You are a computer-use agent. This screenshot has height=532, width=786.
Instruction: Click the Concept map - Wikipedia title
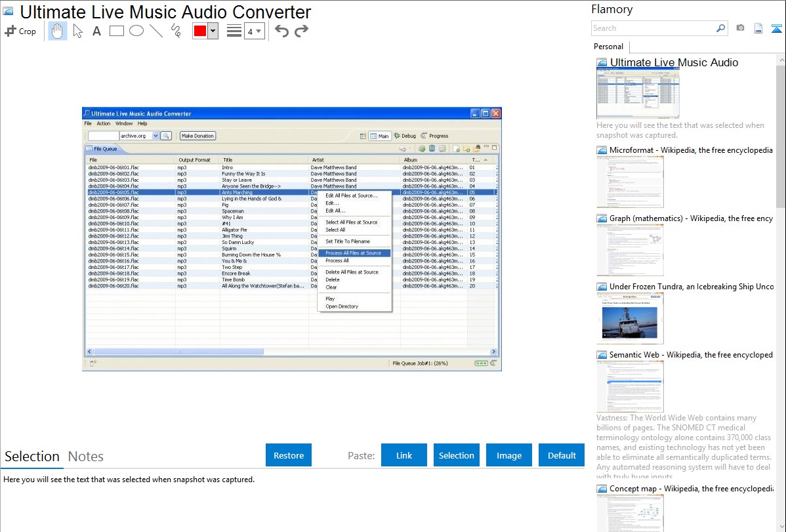coord(692,488)
